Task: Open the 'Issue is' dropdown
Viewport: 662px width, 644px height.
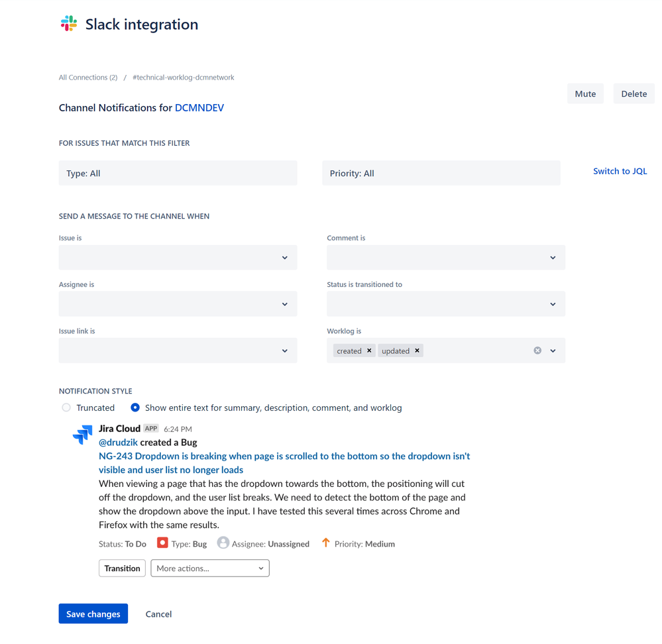Action: pyautogui.click(x=178, y=258)
